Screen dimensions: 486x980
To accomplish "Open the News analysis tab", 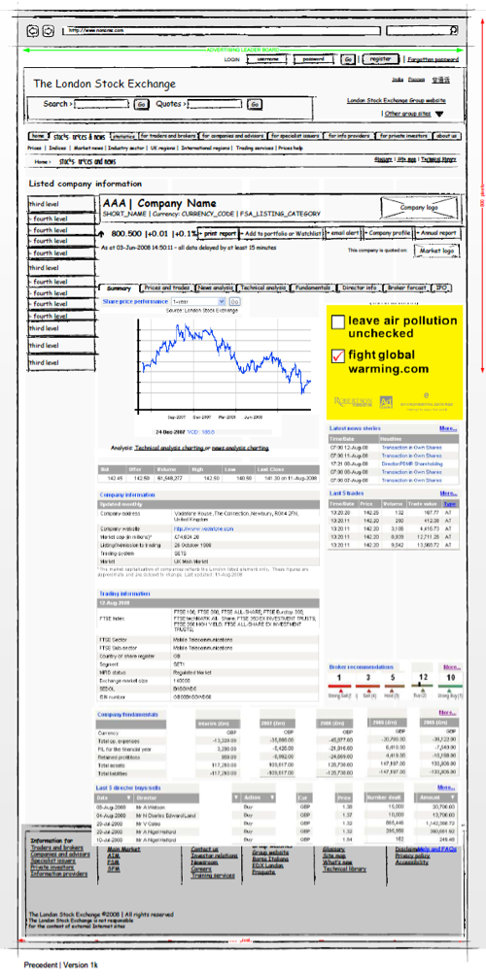I will (215, 288).
